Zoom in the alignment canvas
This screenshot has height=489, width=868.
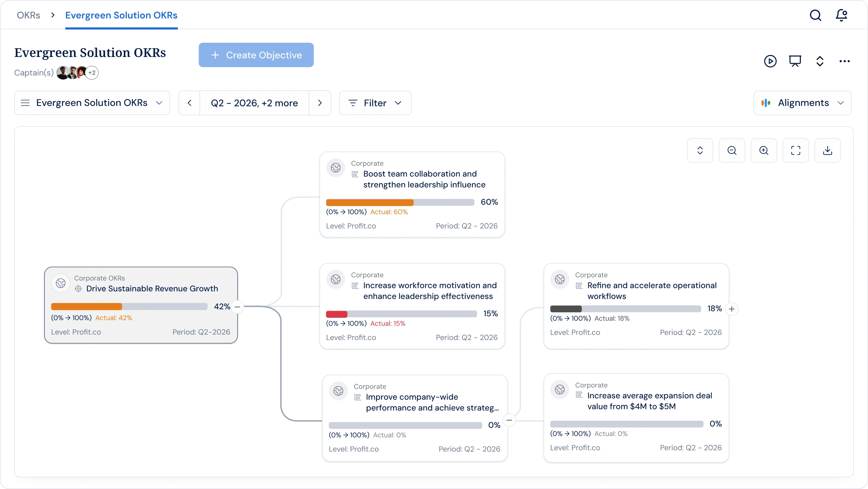[x=764, y=150]
